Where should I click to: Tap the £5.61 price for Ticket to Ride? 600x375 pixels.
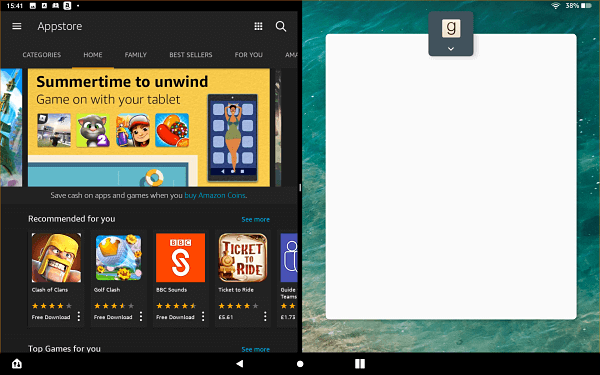[226, 317]
